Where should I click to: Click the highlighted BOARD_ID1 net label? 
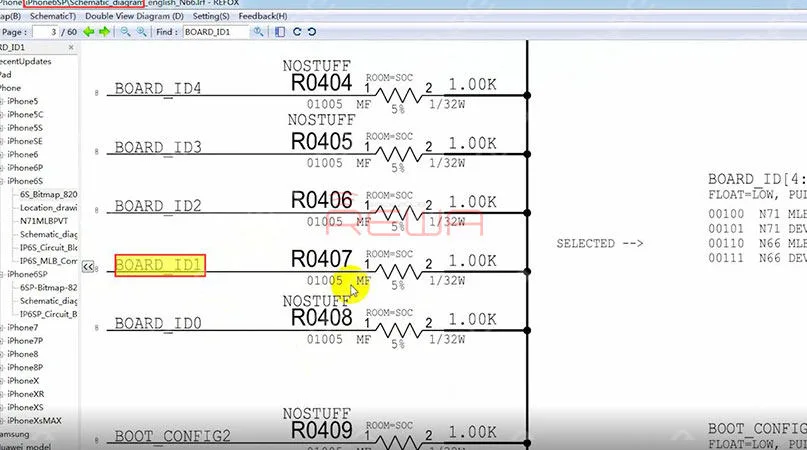click(160, 266)
